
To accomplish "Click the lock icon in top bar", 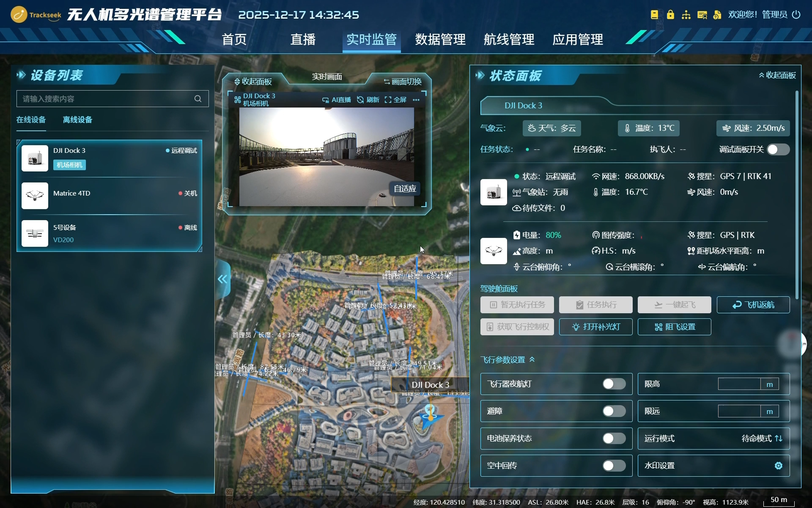I will click(x=670, y=15).
